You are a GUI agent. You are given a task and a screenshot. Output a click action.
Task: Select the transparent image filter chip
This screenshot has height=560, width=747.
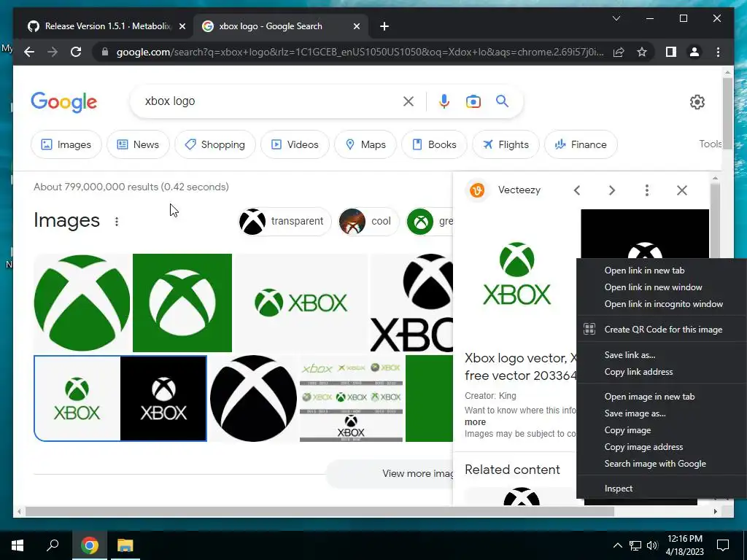(x=285, y=222)
